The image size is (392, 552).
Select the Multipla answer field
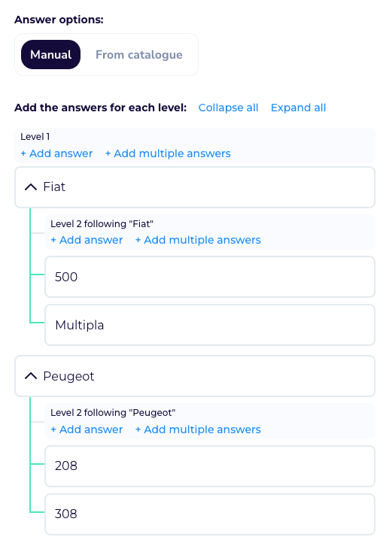[210, 325]
